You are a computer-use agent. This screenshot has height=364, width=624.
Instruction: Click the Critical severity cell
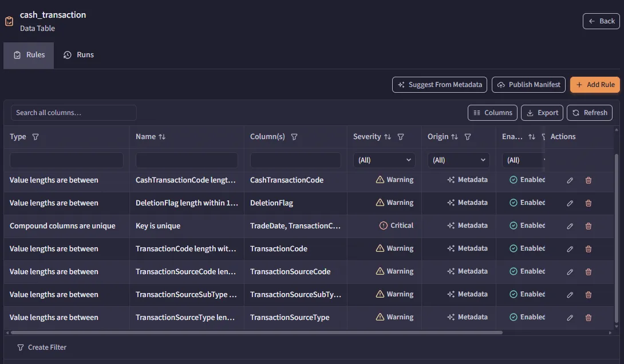pos(385,225)
